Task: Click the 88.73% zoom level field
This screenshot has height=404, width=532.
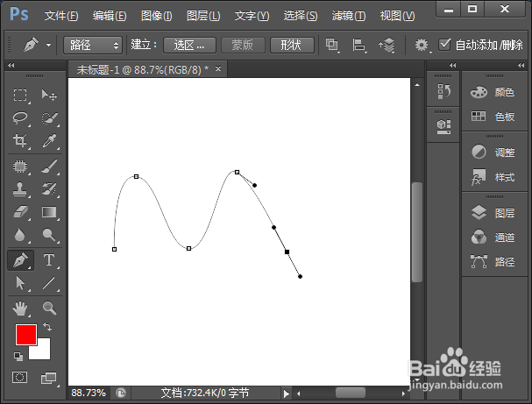Action: (89, 393)
